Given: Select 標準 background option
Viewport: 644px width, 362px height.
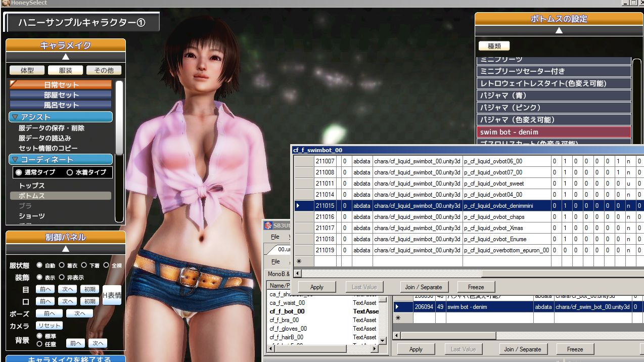Looking at the screenshot, I should tap(39, 336).
